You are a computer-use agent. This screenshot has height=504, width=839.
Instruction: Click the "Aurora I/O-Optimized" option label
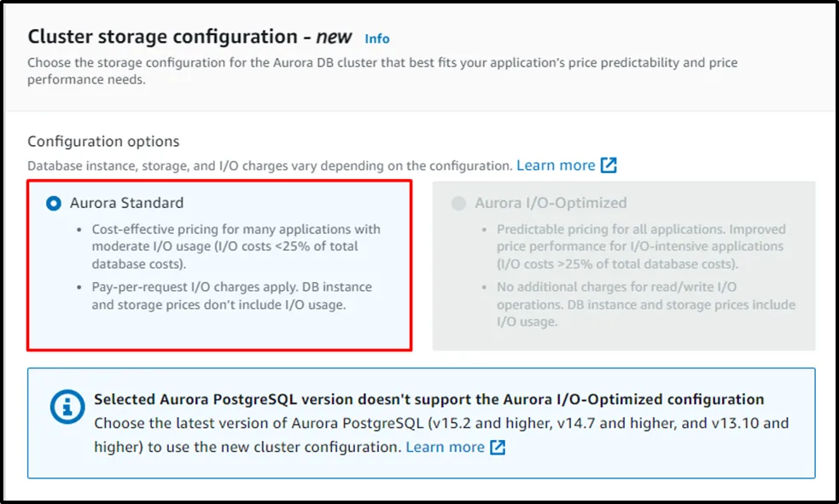[x=551, y=203]
